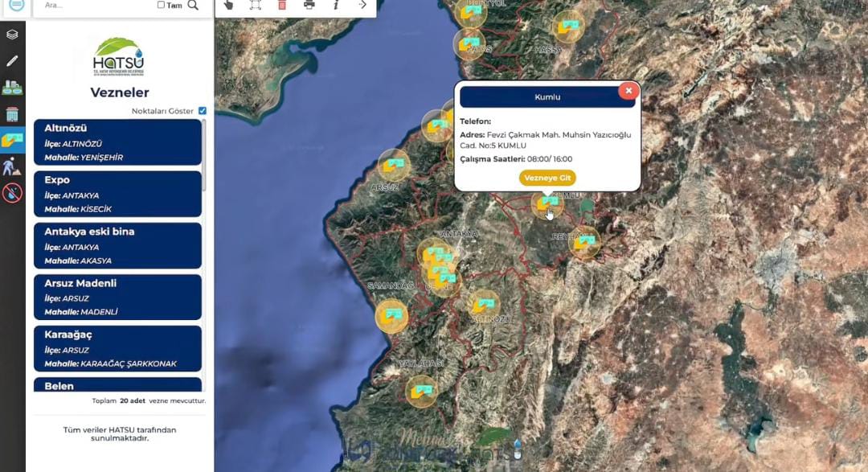
Task: Print the map with printer icon
Action: (309, 5)
